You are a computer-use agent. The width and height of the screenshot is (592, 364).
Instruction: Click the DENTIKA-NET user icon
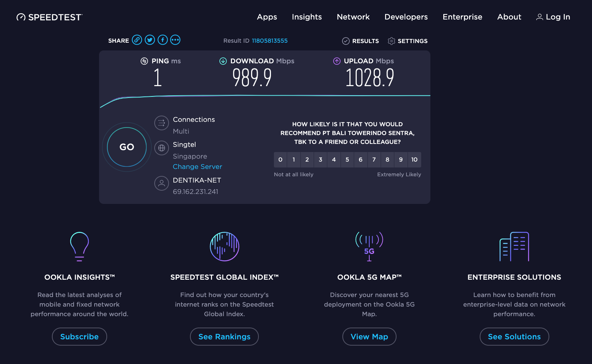pos(162,183)
